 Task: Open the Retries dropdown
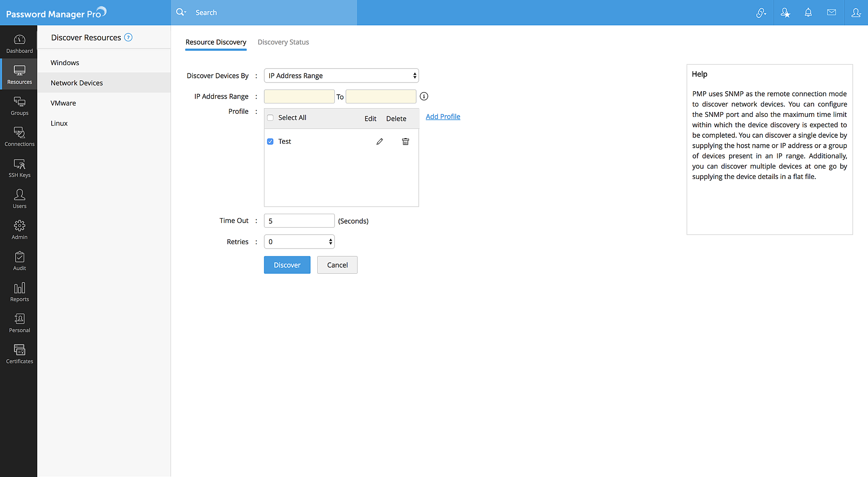(299, 242)
